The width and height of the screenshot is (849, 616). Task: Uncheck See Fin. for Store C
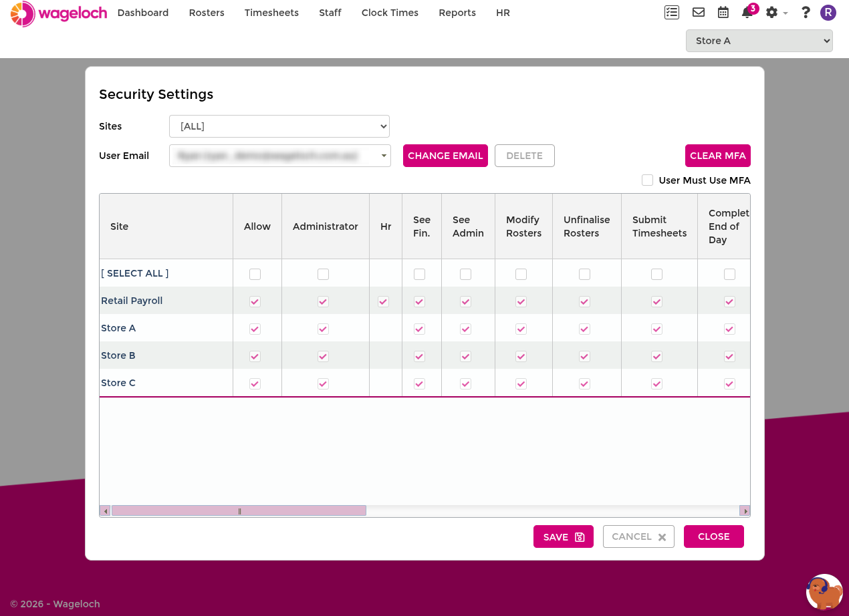pos(419,383)
